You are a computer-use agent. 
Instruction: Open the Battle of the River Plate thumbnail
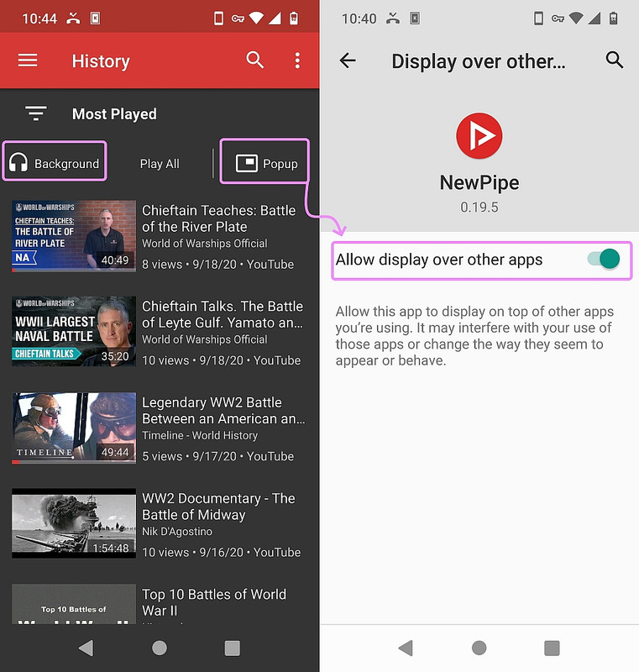[74, 236]
